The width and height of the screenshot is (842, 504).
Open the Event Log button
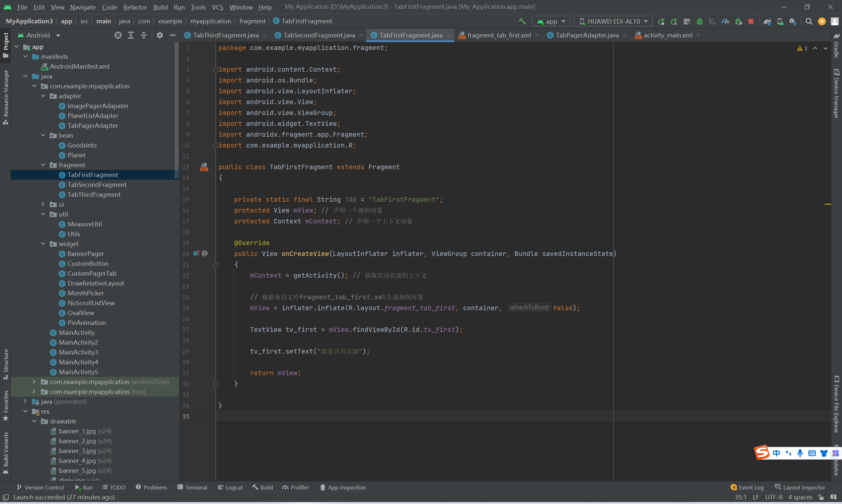(747, 488)
